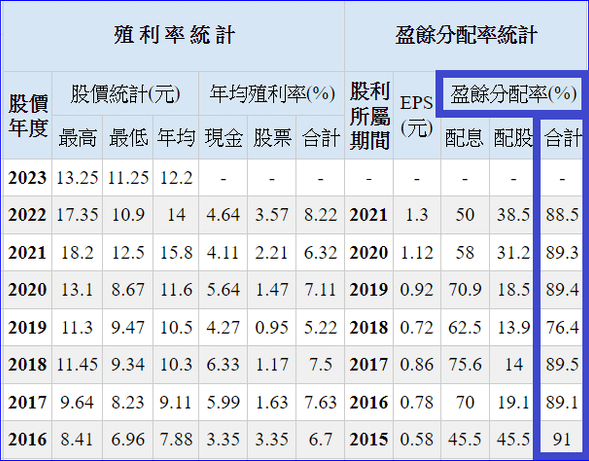The width and height of the screenshot is (589, 461).
Task: Click EPS value 0.58
Action: 417,439
